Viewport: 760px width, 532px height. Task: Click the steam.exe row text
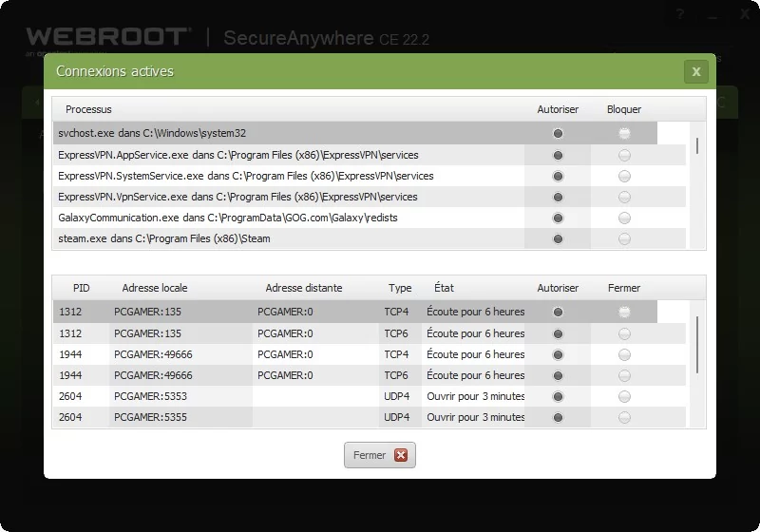click(x=164, y=238)
